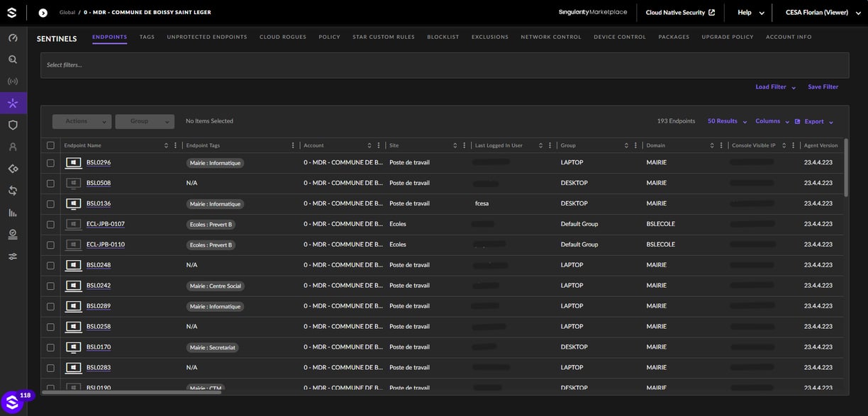The width and height of the screenshot is (868, 416).
Task: Open the Group dropdown button
Action: click(145, 121)
